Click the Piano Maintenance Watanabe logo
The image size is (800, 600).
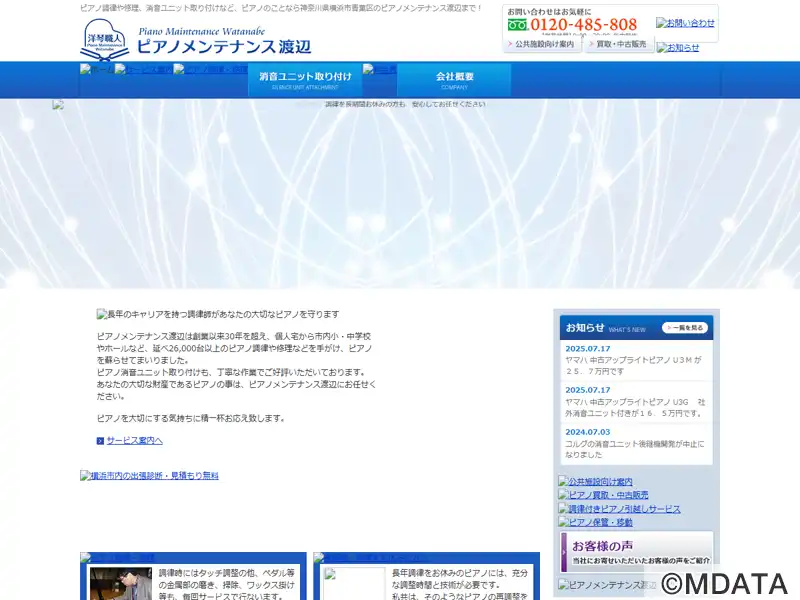pyautogui.click(x=195, y=40)
